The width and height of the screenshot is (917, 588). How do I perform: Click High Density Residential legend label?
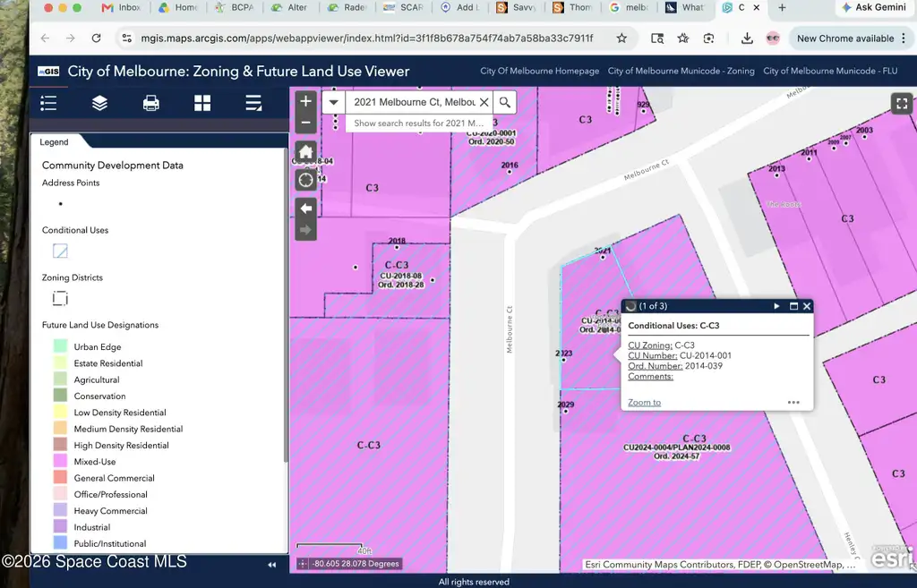tap(121, 446)
